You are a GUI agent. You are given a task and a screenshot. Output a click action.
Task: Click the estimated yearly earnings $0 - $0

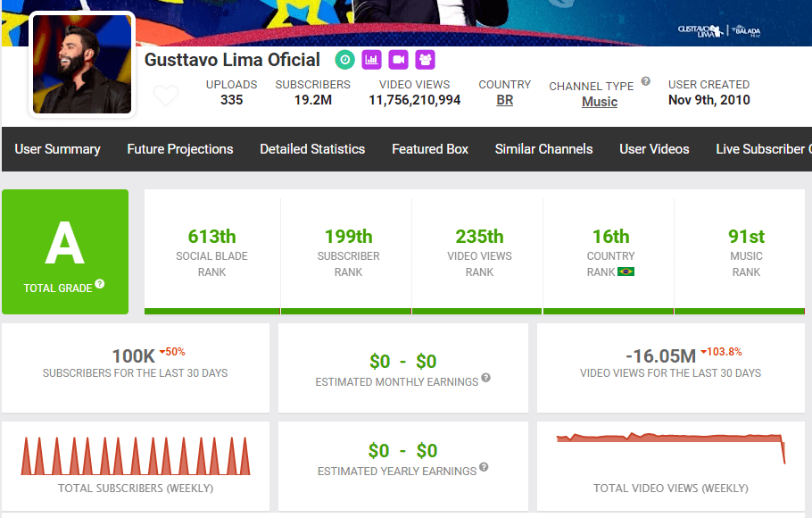[403, 451]
